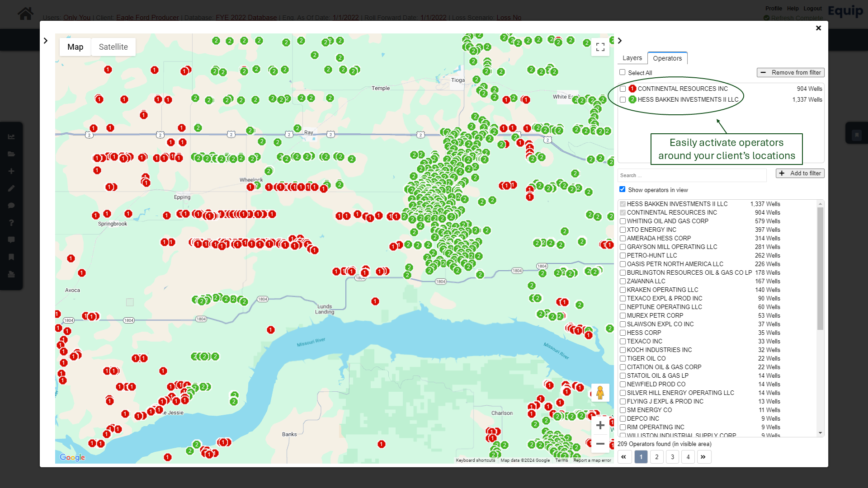Open Street View pegman icon
This screenshot has width=868, height=488.
coord(600,393)
